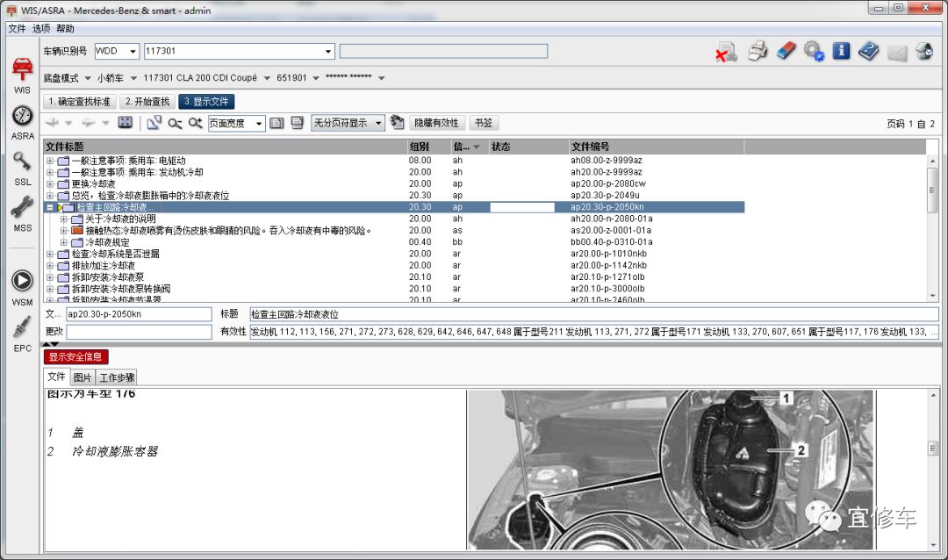Click the 标题 field 检查主回路冷却液液位
Screen dimensions: 948x560
coord(593,314)
